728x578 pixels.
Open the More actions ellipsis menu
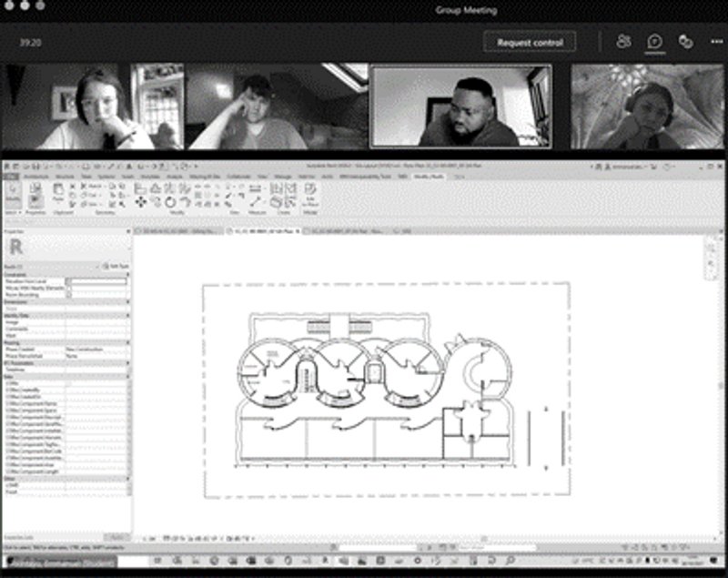[x=716, y=42]
